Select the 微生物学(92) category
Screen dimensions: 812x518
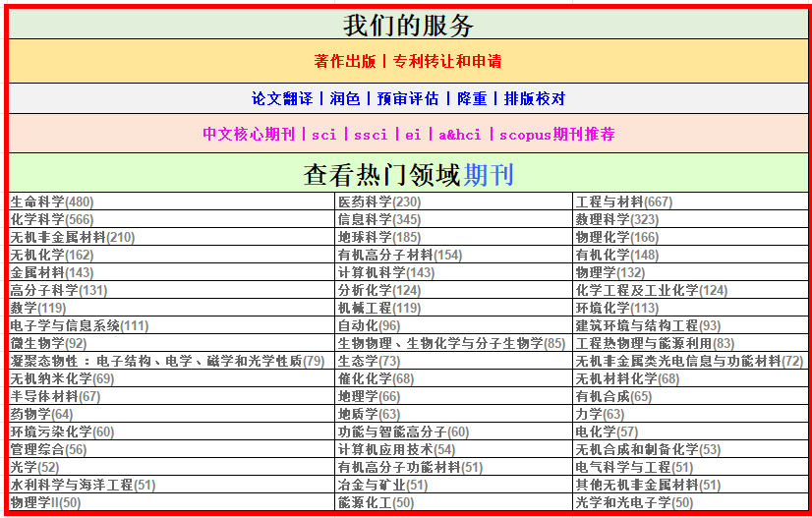48,343
